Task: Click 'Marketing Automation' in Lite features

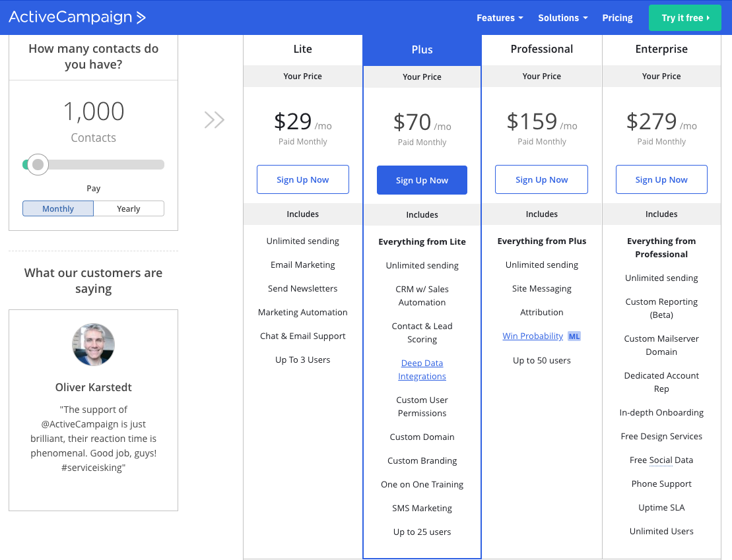Action: pyautogui.click(x=302, y=312)
